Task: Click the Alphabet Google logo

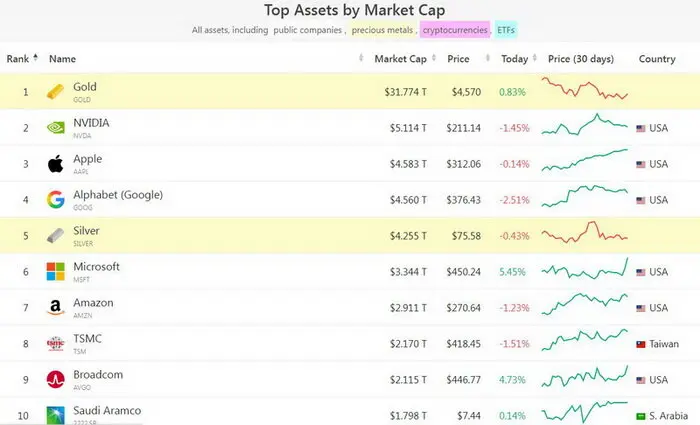Action: [55, 200]
